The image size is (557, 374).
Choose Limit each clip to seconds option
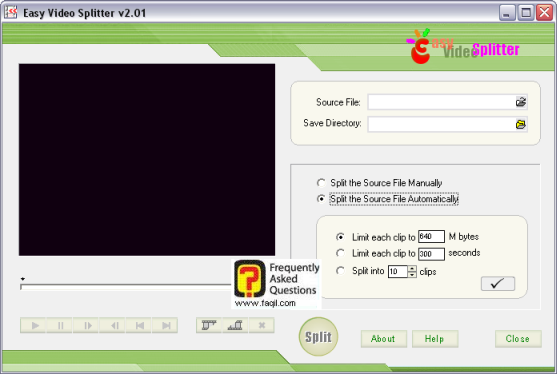click(x=340, y=253)
